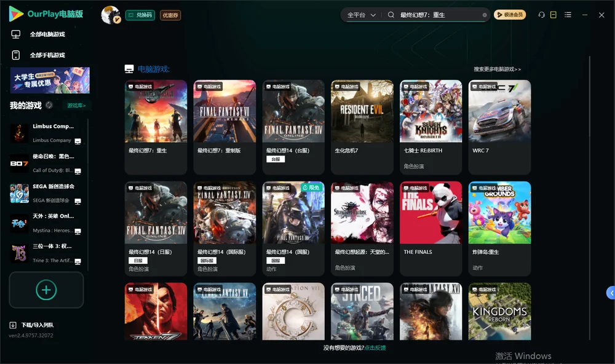Click the search magnifier icon
Viewport: 615px width, 364px height.
391,15
